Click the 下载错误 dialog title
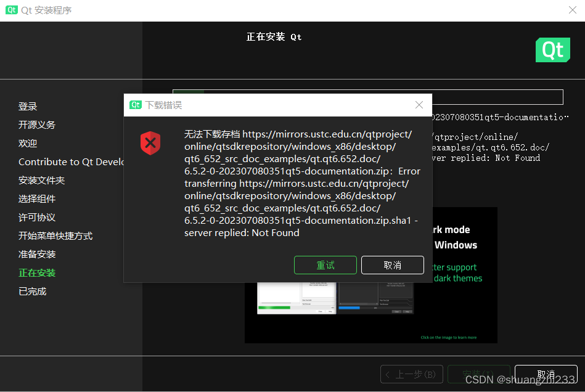 (x=163, y=105)
